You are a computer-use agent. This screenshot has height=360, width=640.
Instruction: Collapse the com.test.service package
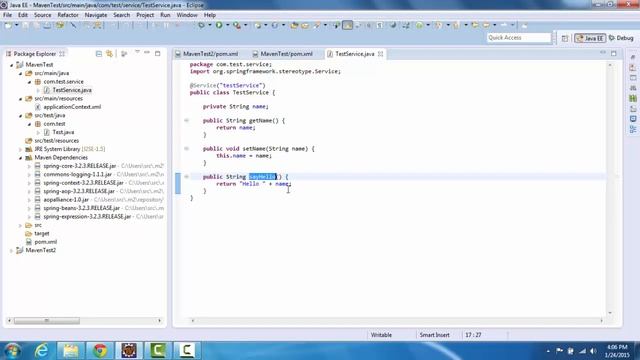coord(29,82)
